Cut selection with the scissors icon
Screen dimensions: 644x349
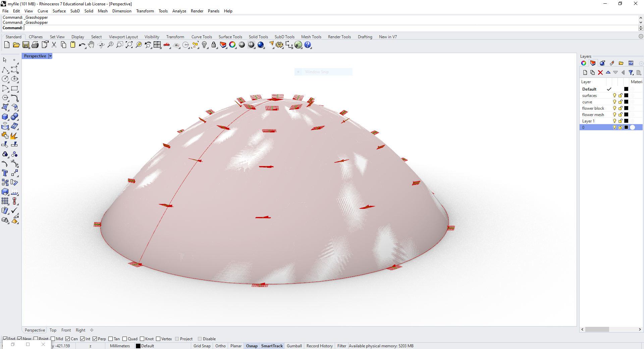(x=54, y=45)
